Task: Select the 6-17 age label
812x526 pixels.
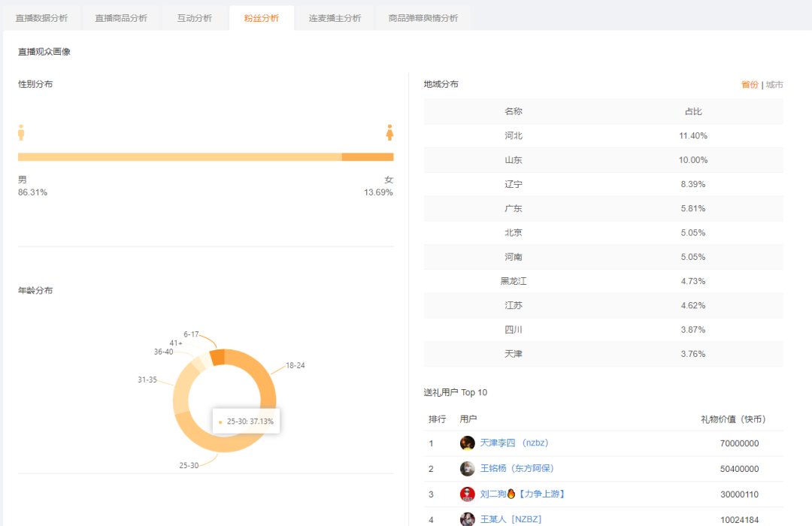Action: (191, 334)
